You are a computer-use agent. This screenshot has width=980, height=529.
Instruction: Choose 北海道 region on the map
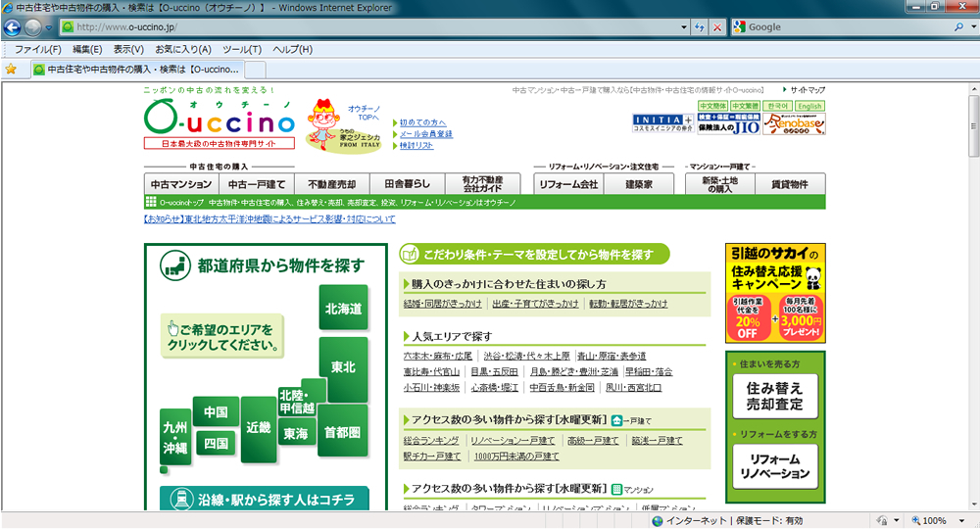click(343, 308)
